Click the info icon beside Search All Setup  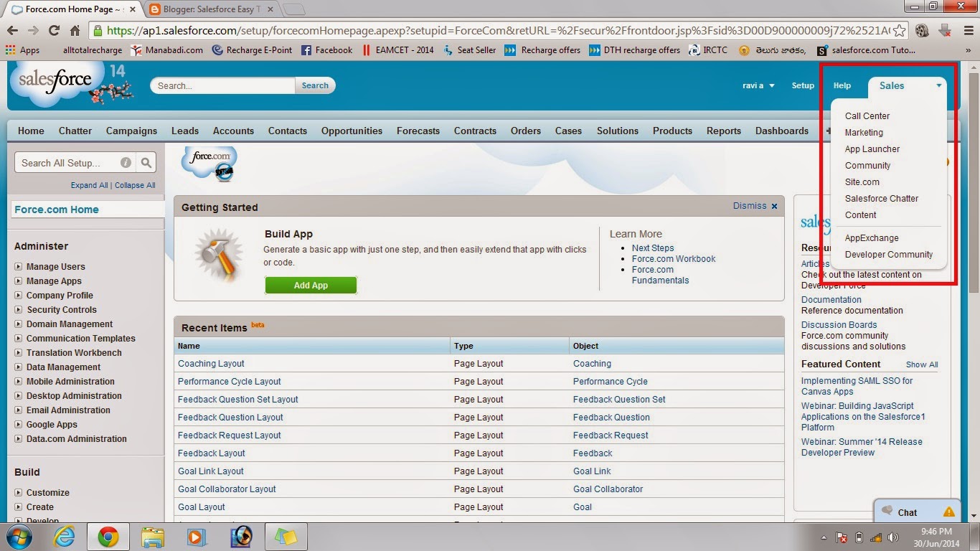[x=126, y=162]
